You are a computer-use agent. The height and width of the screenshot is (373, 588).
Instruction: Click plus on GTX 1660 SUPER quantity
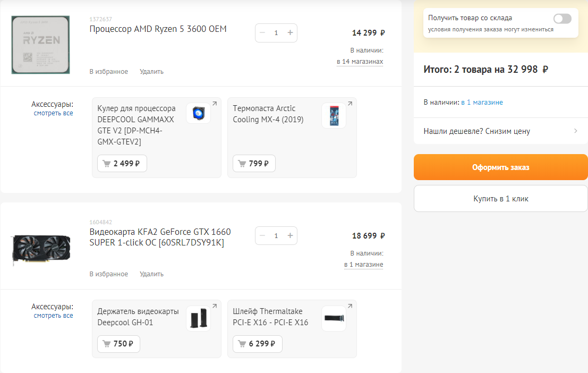coord(290,236)
